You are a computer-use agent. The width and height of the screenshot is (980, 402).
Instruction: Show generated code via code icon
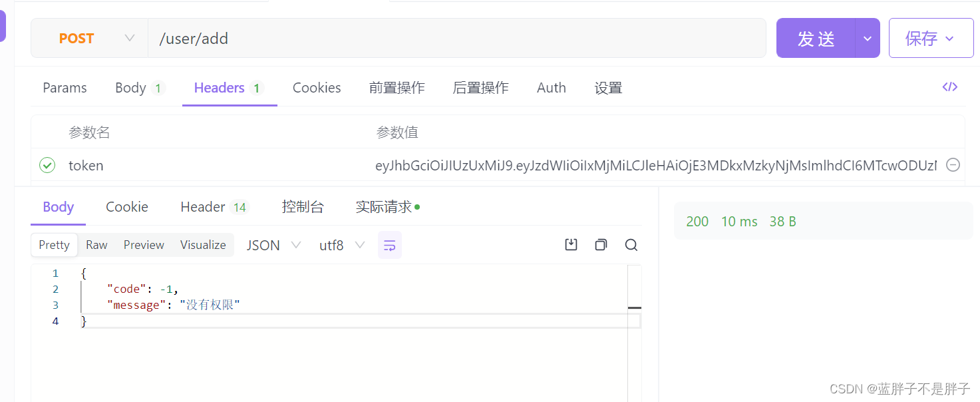point(950,87)
